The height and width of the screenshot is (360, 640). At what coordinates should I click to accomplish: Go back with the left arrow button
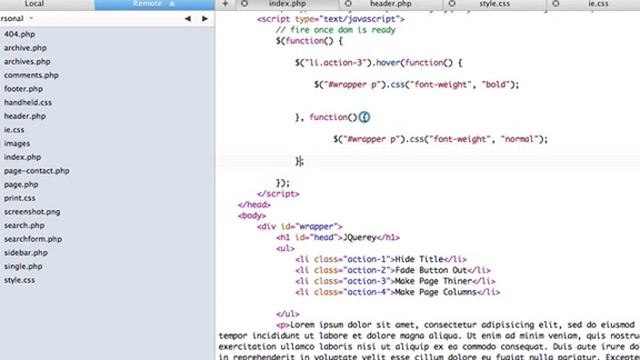pyautogui.click(x=188, y=19)
